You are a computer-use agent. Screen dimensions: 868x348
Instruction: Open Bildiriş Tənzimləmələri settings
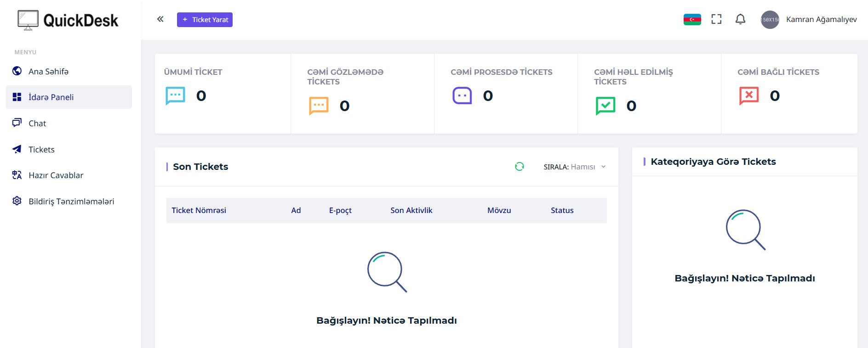(x=71, y=201)
